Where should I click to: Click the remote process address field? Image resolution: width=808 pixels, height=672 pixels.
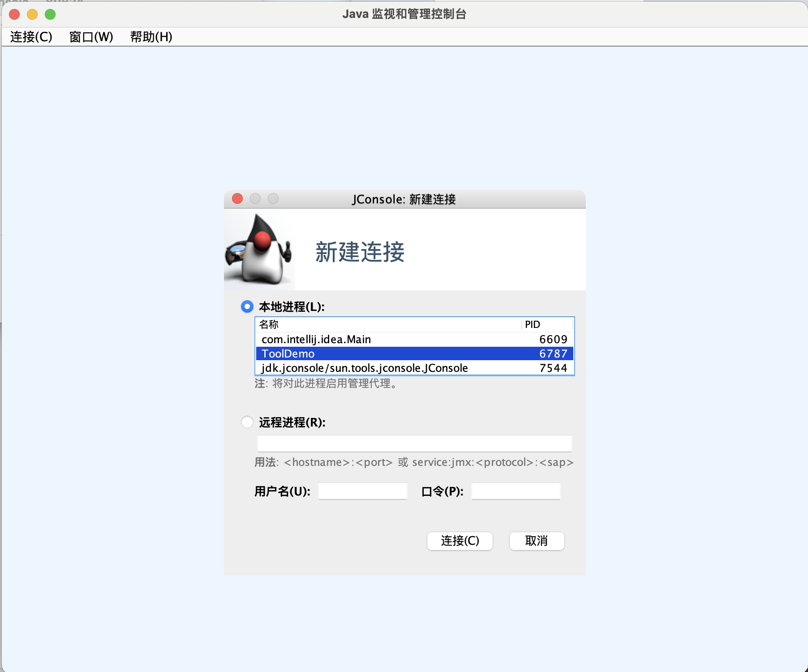coord(415,443)
